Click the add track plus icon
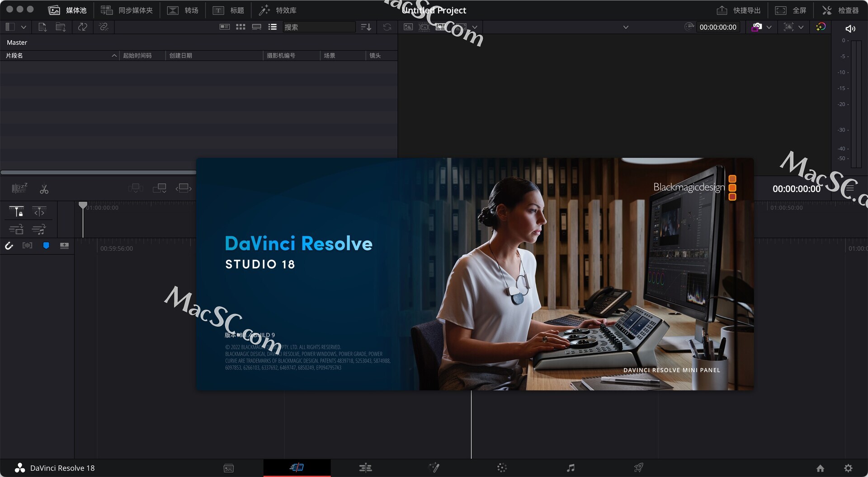The width and height of the screenshot is (868, 477). pyautogui.click(x=65, y=246)
